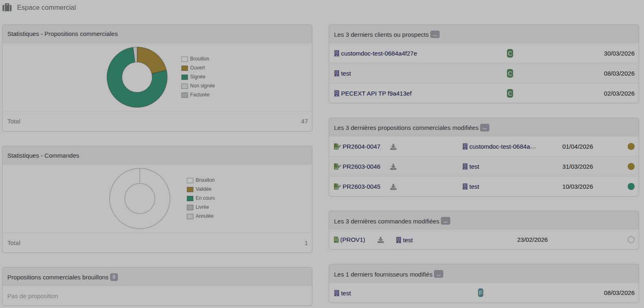Toggle Brouillon legend in proposals chart
Screen dimensions: 644x308
(195, 59)
